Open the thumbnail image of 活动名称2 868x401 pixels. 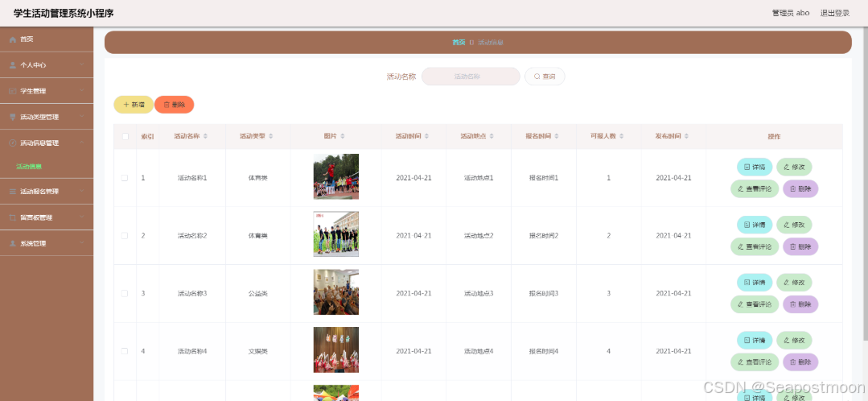pyautogui.click(x=336, y=234)
